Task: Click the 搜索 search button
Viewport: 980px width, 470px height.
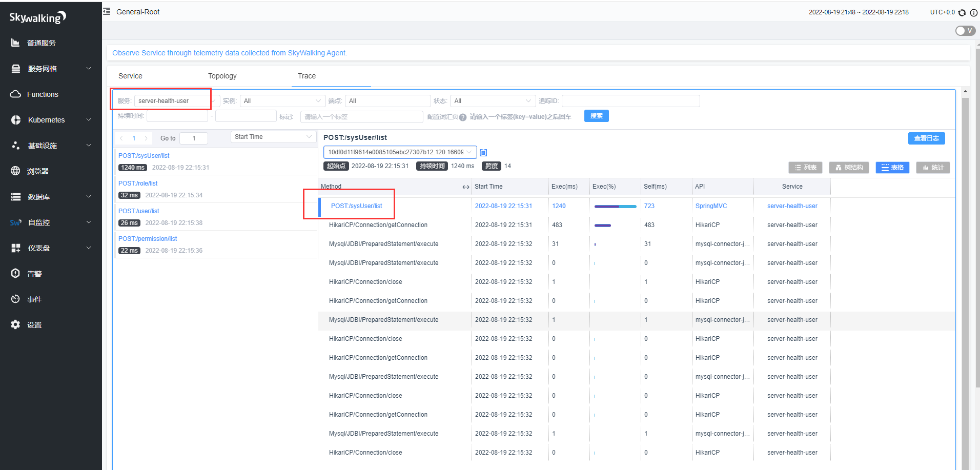Action: pyautogui.click(x=597, y=116)
